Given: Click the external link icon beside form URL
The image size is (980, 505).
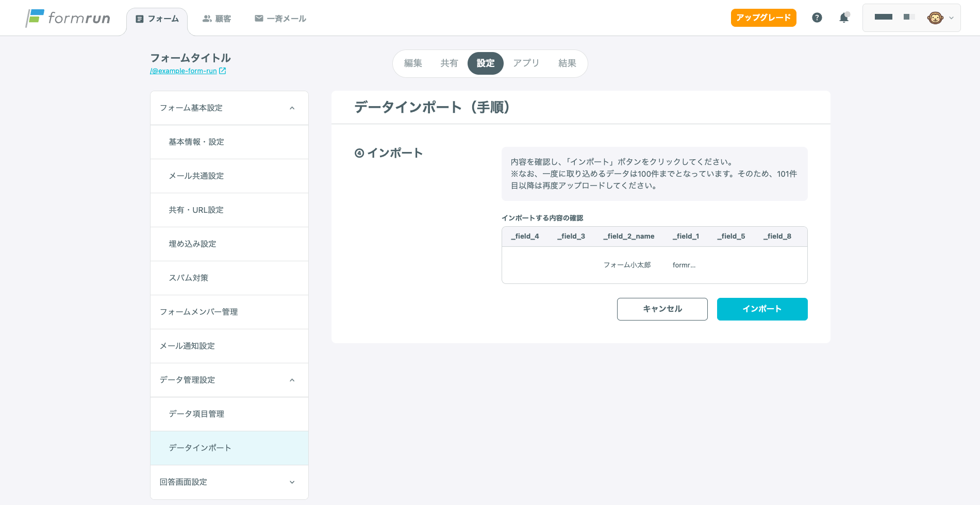Looking at the screenshot, I should click(223, 71).
